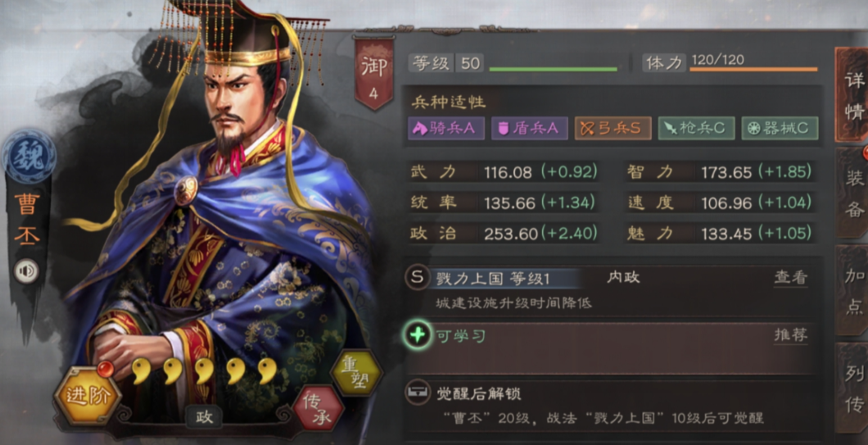Click the orange 体力 stamina bar
This screenshot has height=445, width=868.
753,70
